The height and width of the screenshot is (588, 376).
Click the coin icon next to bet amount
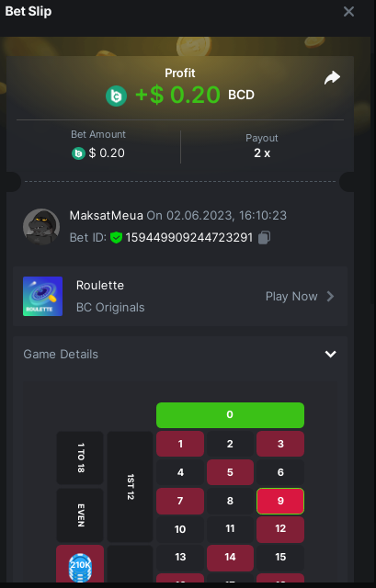click(78, 153)
